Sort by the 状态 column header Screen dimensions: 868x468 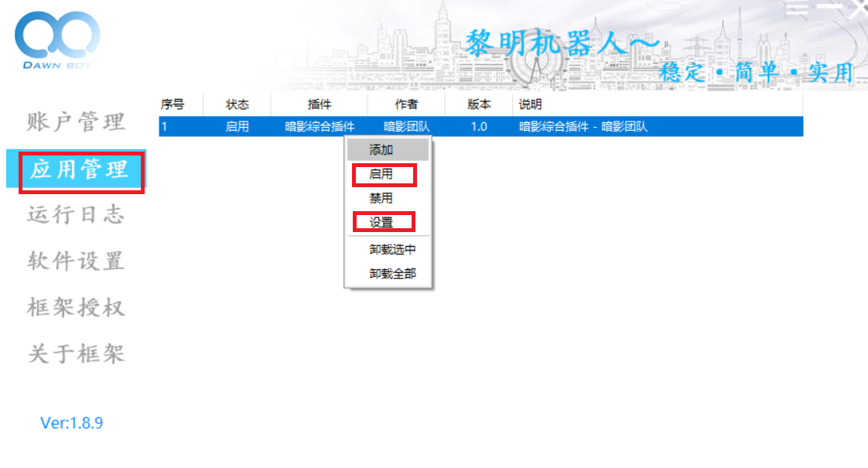(237, 104)
